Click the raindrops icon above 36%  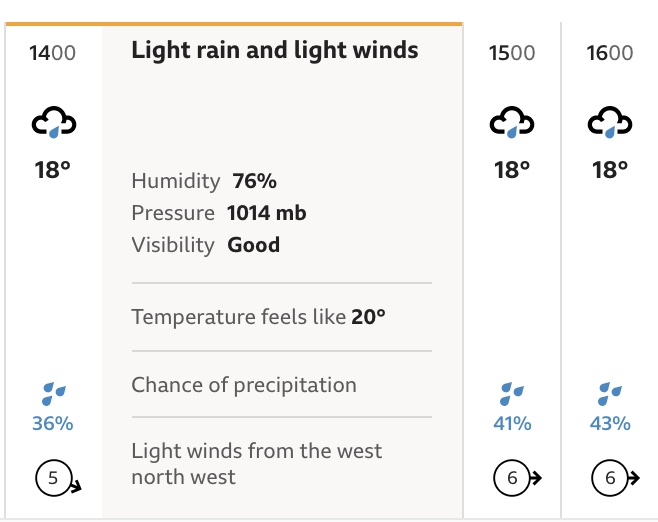(x=54, y=394)
